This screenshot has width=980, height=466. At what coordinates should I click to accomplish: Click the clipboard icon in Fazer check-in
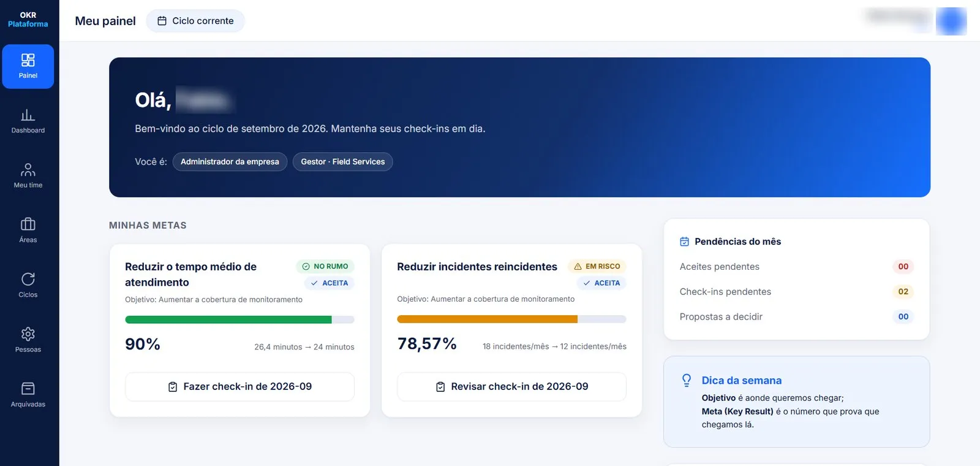tap(173, 387)
